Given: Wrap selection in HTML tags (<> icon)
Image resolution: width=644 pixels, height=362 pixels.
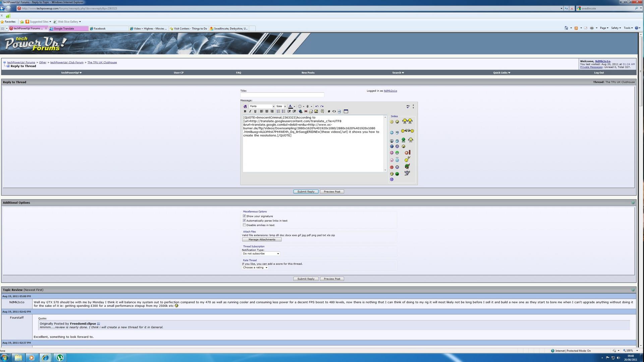Looking at the screenshot, I should (334, 111).
